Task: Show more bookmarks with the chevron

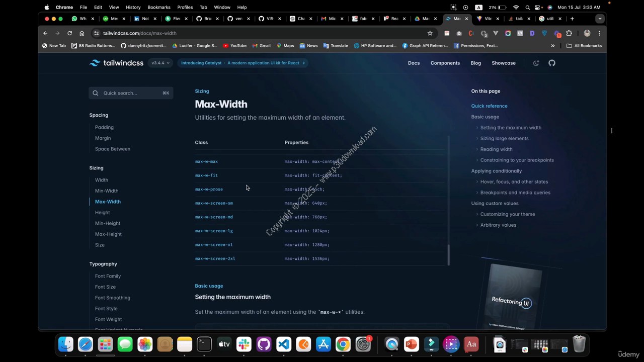Action: click(553, 46)
